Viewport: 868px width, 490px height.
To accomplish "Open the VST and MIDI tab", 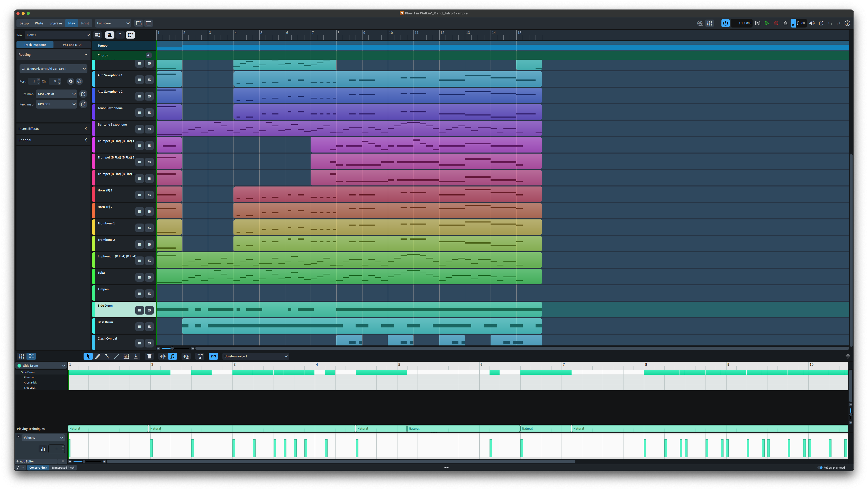I will coord(72,45).
